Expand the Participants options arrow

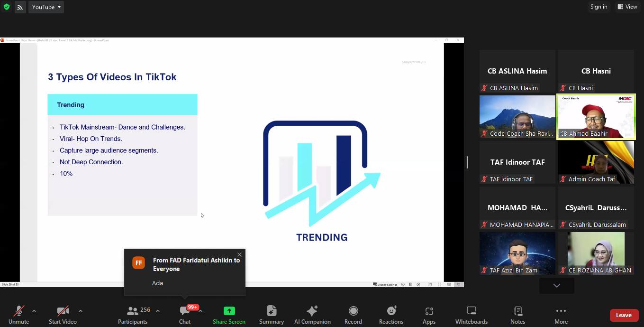click(158, 311)
